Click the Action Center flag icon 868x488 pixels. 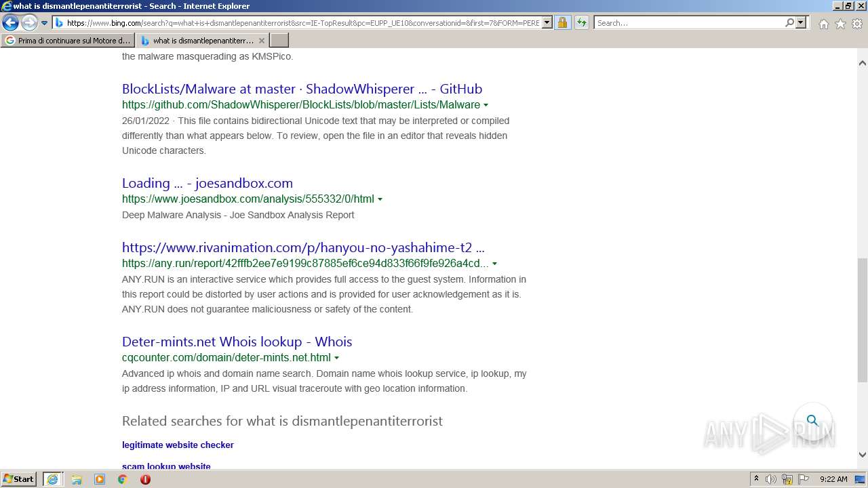coord(804,479)
